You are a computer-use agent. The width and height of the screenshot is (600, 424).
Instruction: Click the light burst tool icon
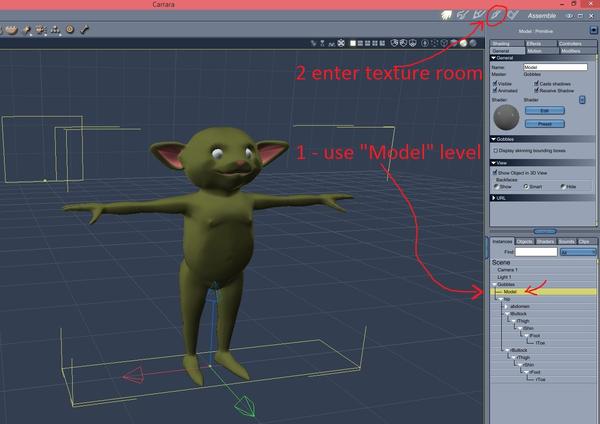click(41, 29)
